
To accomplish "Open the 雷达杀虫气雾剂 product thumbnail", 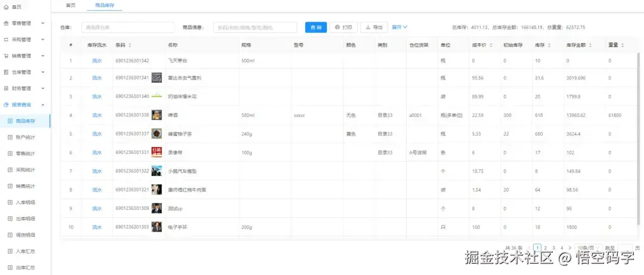I will 156,78.
